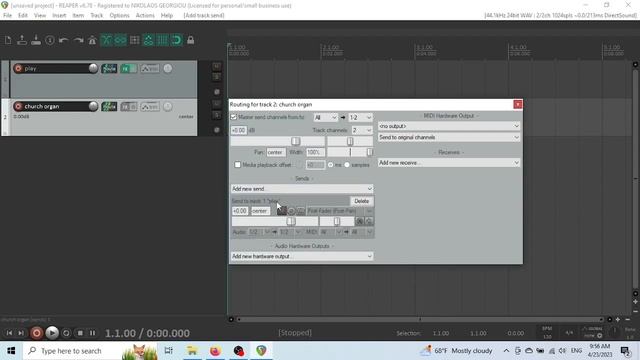Arm record on church organ track
The image size is (640, 360).
pyautogui.click(x=18, y=107)
